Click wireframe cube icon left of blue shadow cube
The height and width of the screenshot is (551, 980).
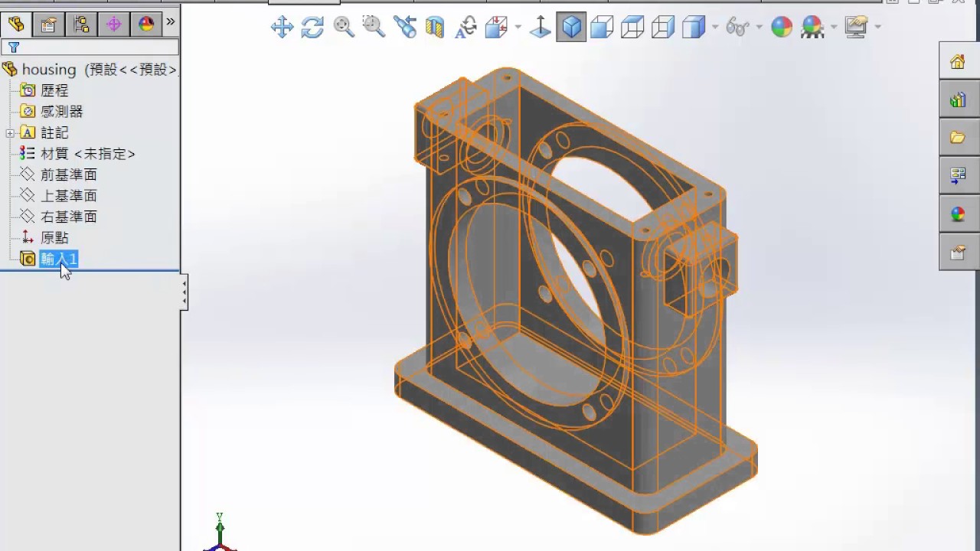click(x=663, y=28)
